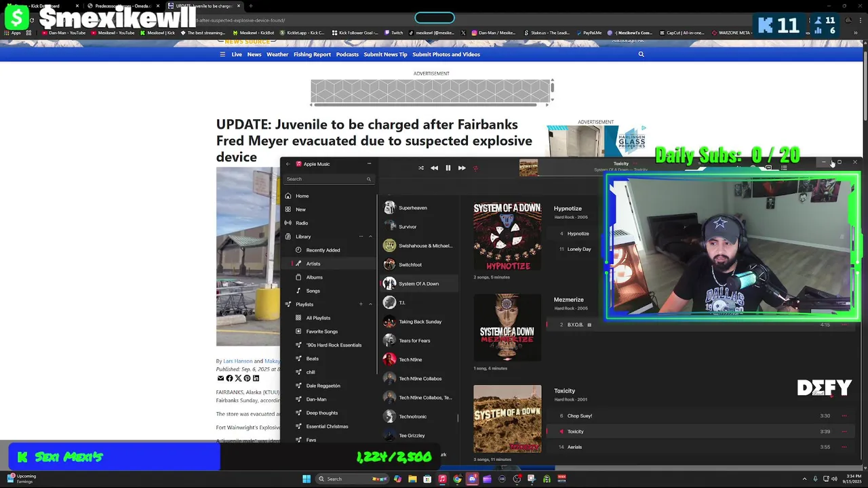Screen dimensions: 868x488
Task: Open Toxicity album artwork
Action: [x=507, y=419]
